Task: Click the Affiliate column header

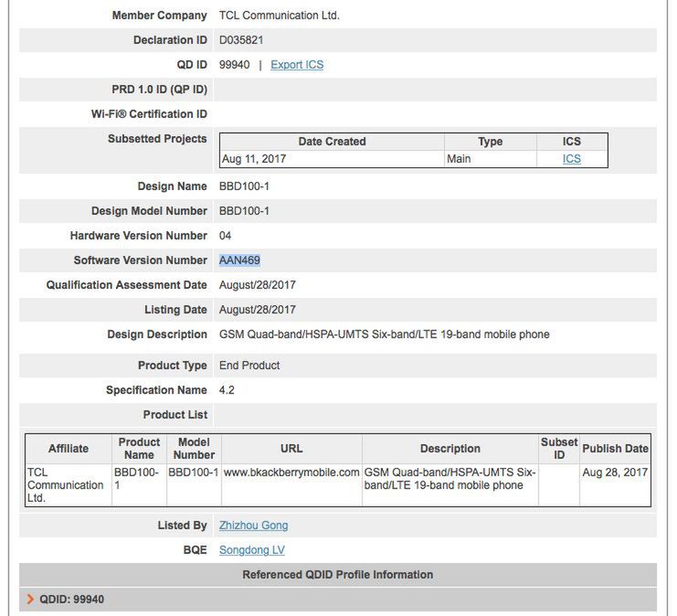Action: point(69,449)
